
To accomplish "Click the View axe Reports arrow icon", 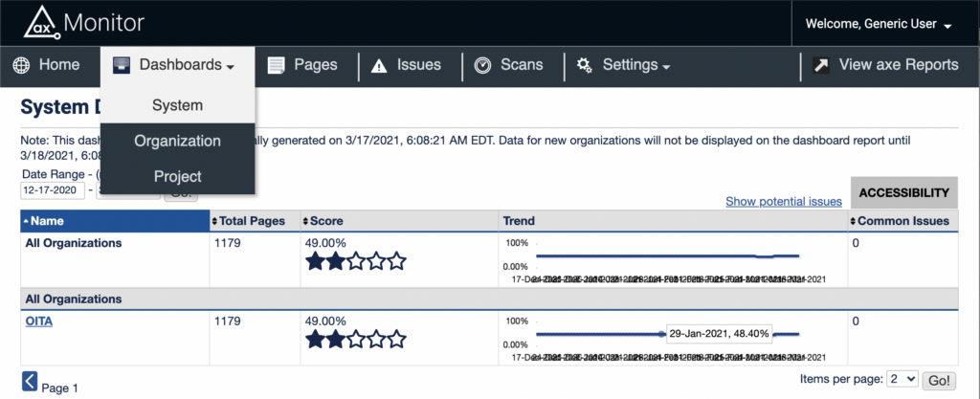I will tap(820, 66).
